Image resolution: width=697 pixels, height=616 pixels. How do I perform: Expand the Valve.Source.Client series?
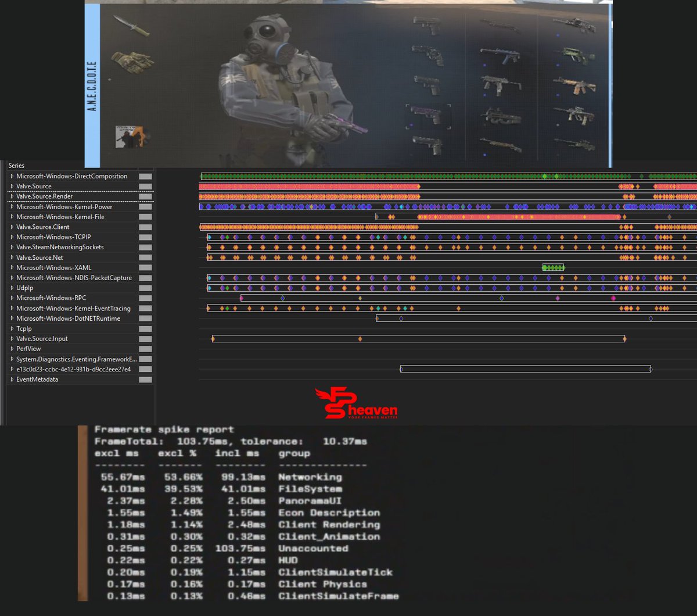click(x=12, y=227)
